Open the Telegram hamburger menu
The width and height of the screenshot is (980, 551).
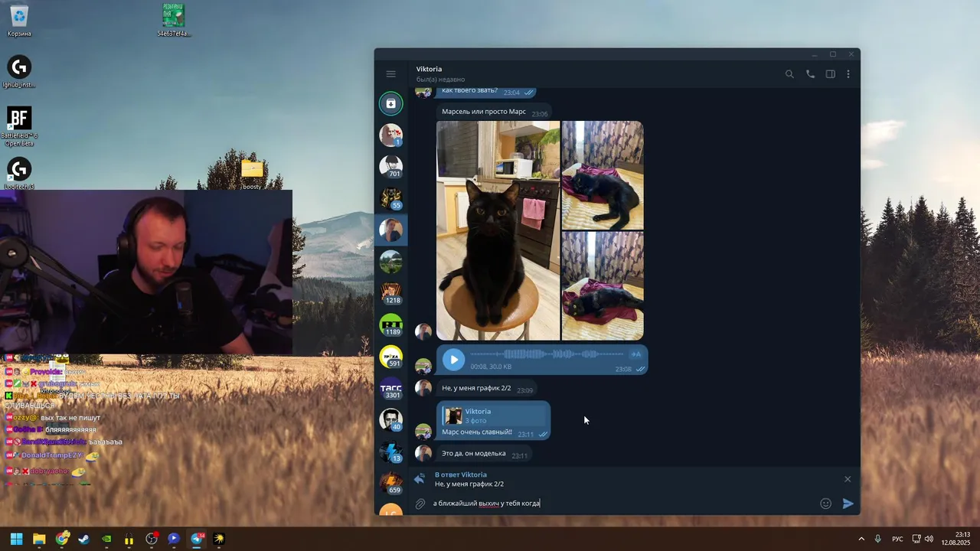pyautogui.click(x=390, y=74)
